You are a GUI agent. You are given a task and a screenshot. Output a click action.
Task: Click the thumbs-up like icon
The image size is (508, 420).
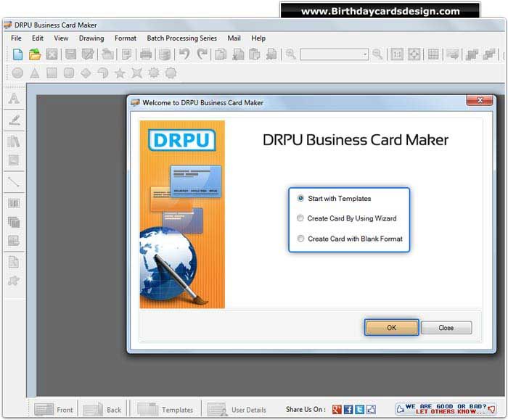point(372,410)
